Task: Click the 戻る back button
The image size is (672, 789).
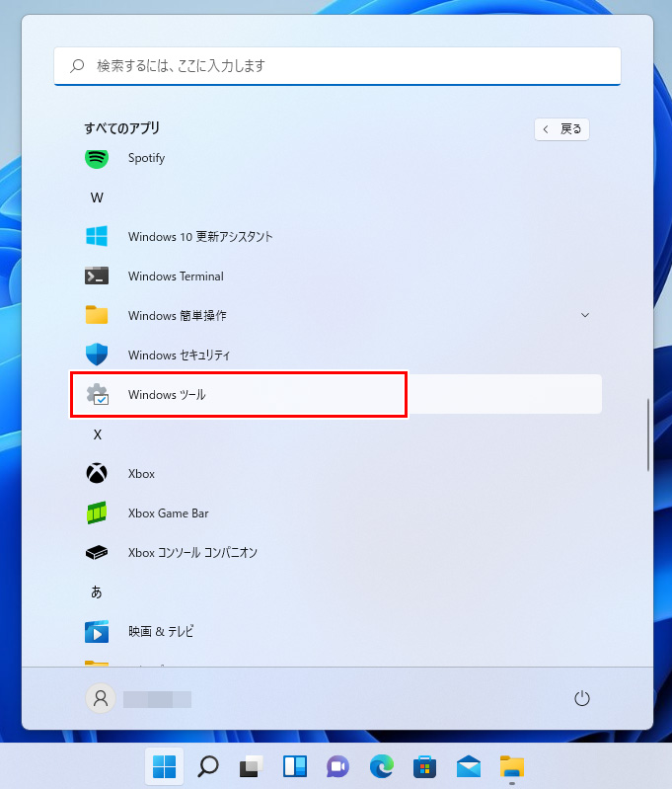Action: [561, 129]
